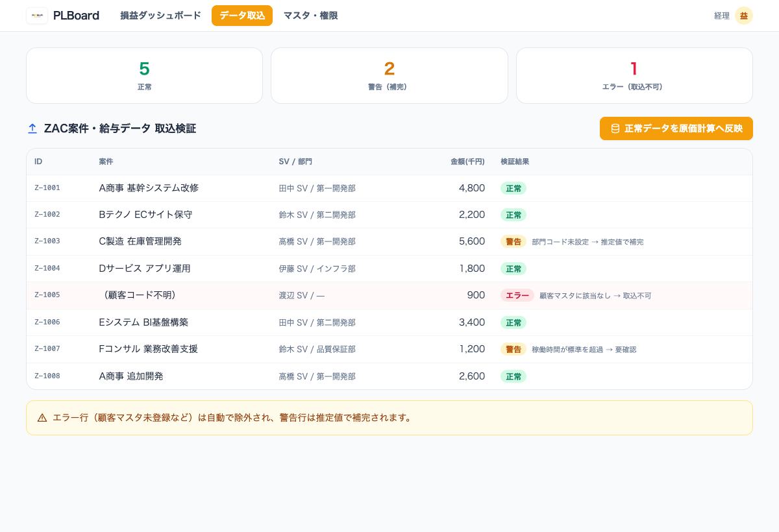The image size is (779, 532).
Task: Click the 案件 column header
Action: [106, 162]
